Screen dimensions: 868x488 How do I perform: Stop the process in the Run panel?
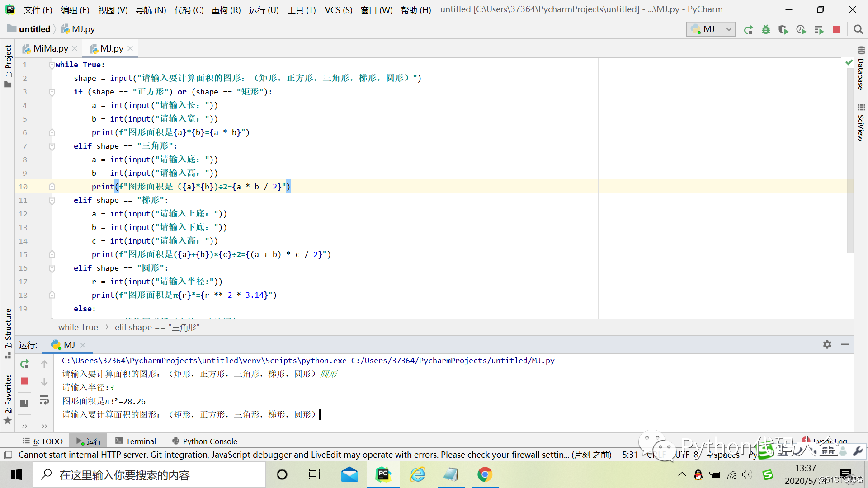click(25, 381)
